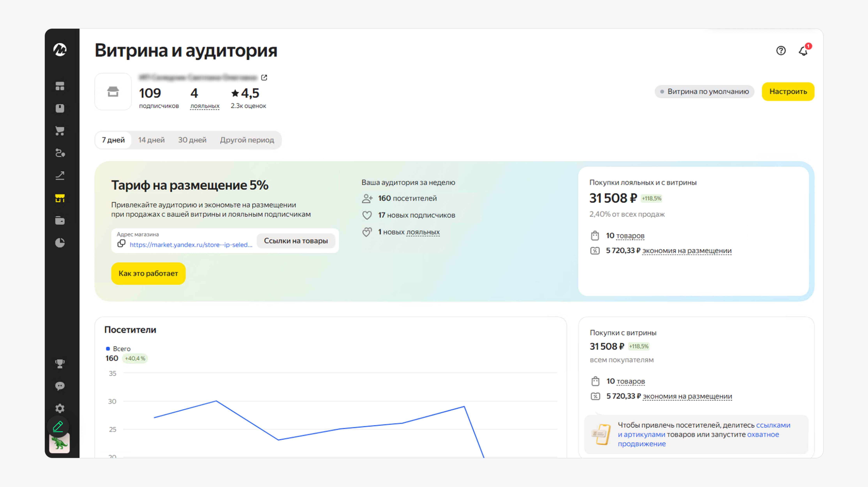Switch to the 14 дней period

151,140
